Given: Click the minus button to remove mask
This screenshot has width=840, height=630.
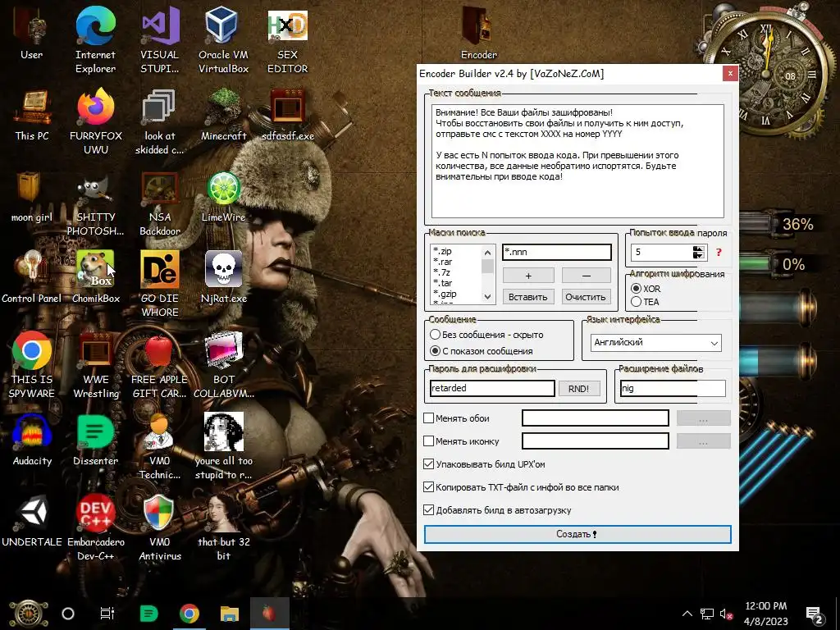Looking at the screenshot, I should tap(586, 276).
